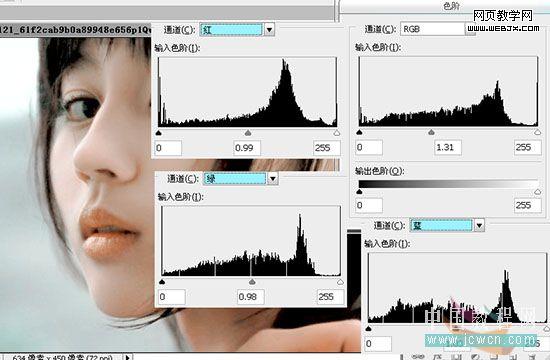The height and width of the screenshot is (360, 550).
Task: Click output levels field showing 255
Action: click(x=528, y=205)
